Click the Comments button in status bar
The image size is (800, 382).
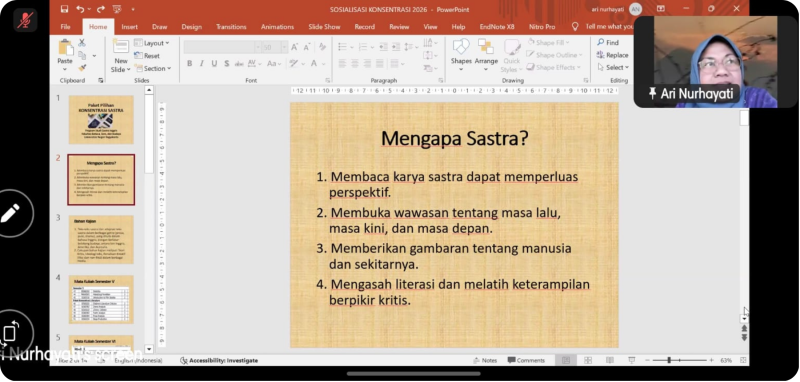(x=526, y=360)
